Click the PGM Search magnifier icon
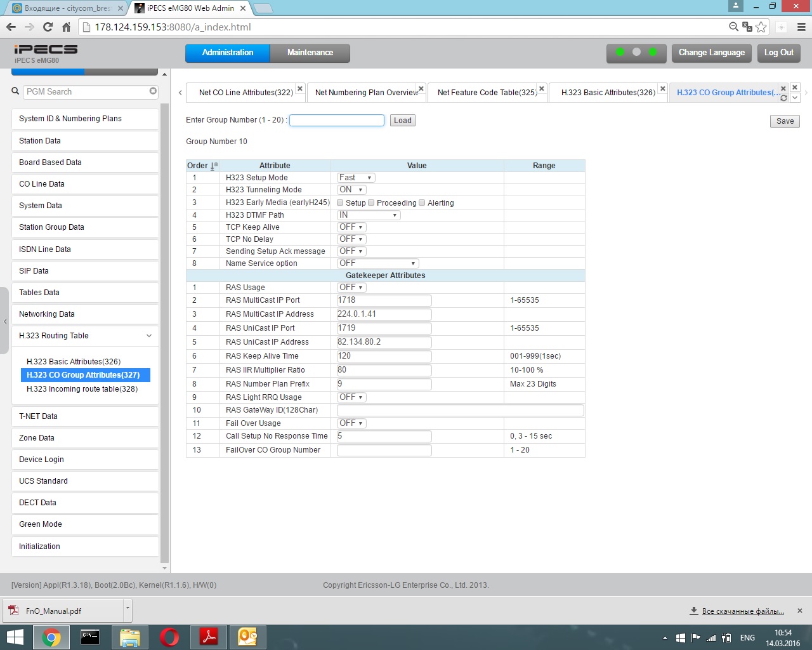812x650 pixels. [x=15, y=91]
